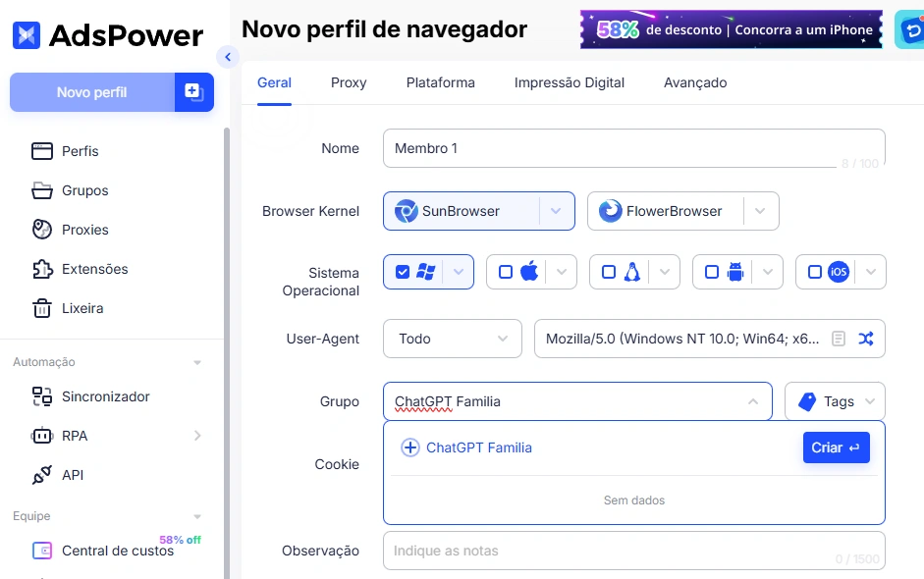The image size is (924, 579).
Task: Click the Nome input field containing 'Membro 1'
Action: pyautogui.click(x=632, y=148)
